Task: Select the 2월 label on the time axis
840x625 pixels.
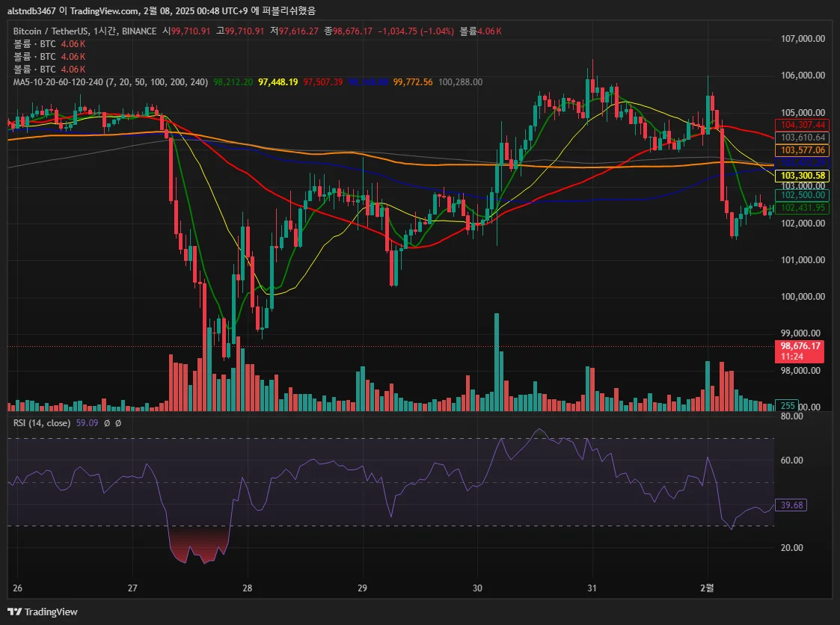Action: tap(707, 588)
